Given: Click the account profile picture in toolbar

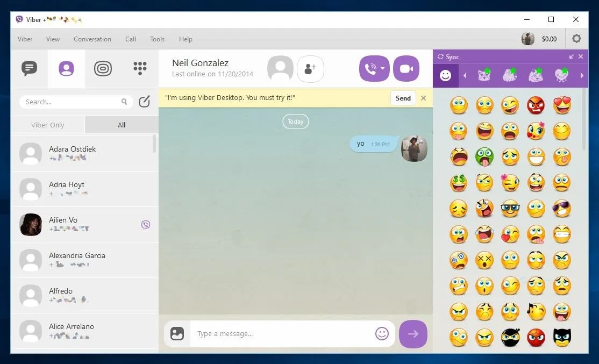Looking at the screenshot, I should pyautogui.click(x=528, y=39).
